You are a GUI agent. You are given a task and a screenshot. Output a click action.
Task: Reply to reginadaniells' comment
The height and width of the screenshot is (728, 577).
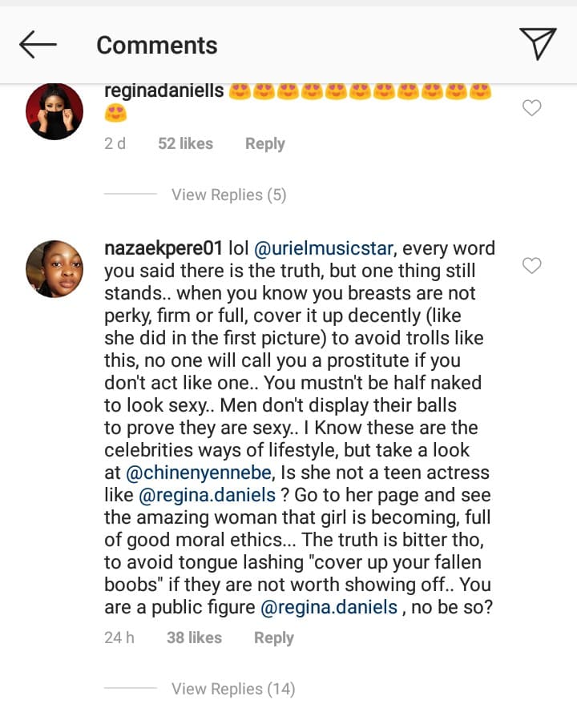coord(264,143)
